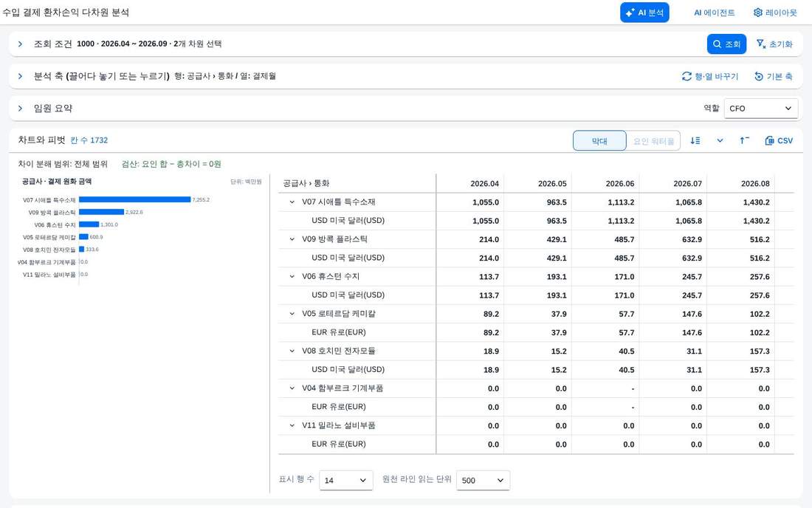Click the sort descending rows icon
812x508 pixels.
(695, 140)
